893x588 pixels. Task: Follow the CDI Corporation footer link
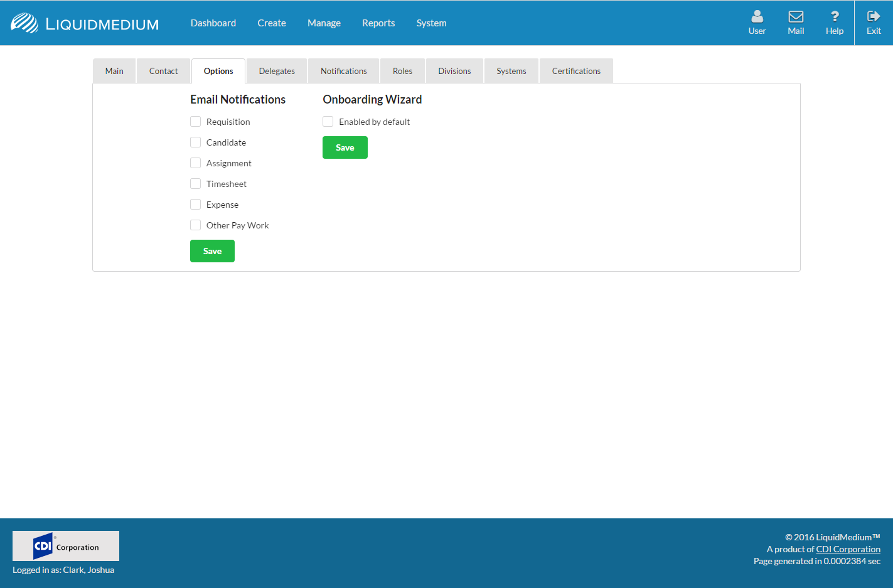tap(848, 549)
